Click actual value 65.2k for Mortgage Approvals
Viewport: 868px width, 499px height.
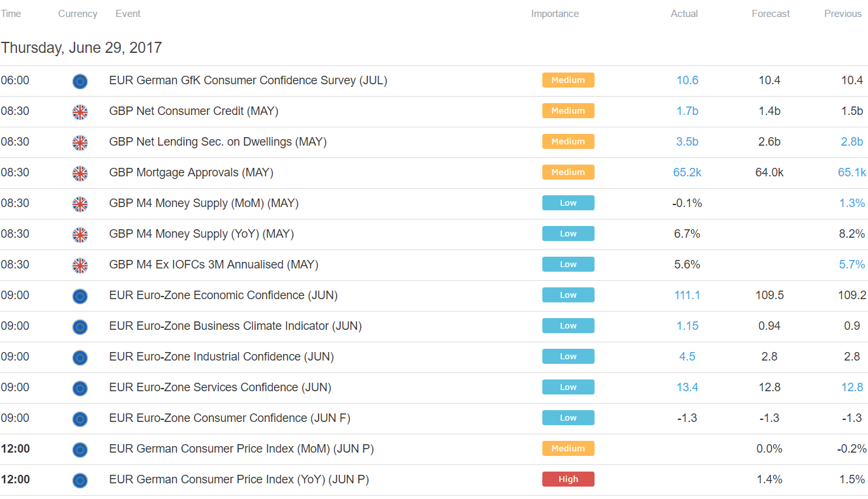point(687,172)
